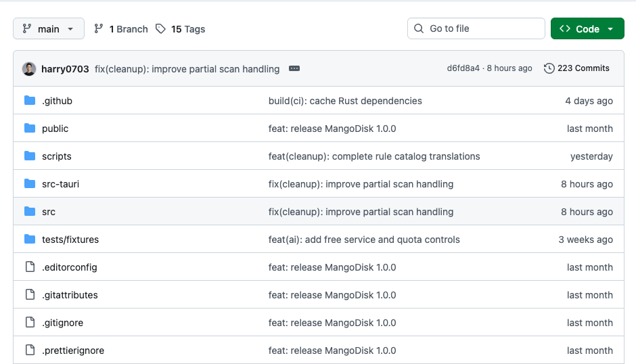The image size is (636, 364).
Task: Click code brackets icon on Code button
Action: (x=565, y=28)
